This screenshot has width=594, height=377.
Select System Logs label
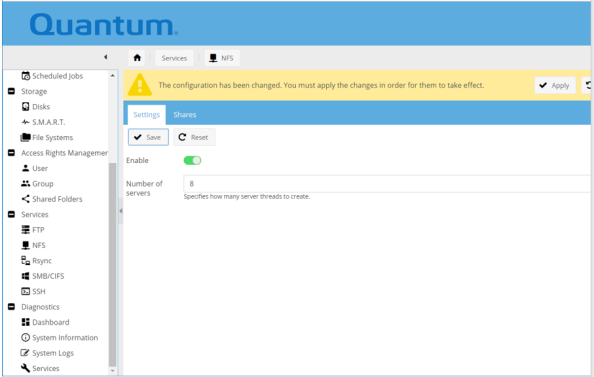tap(53, 353)
